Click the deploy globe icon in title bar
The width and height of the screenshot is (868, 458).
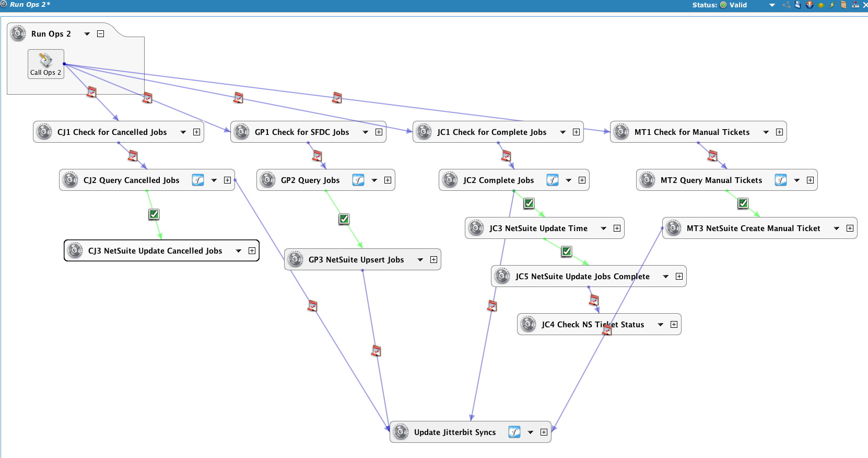(810, 5)
